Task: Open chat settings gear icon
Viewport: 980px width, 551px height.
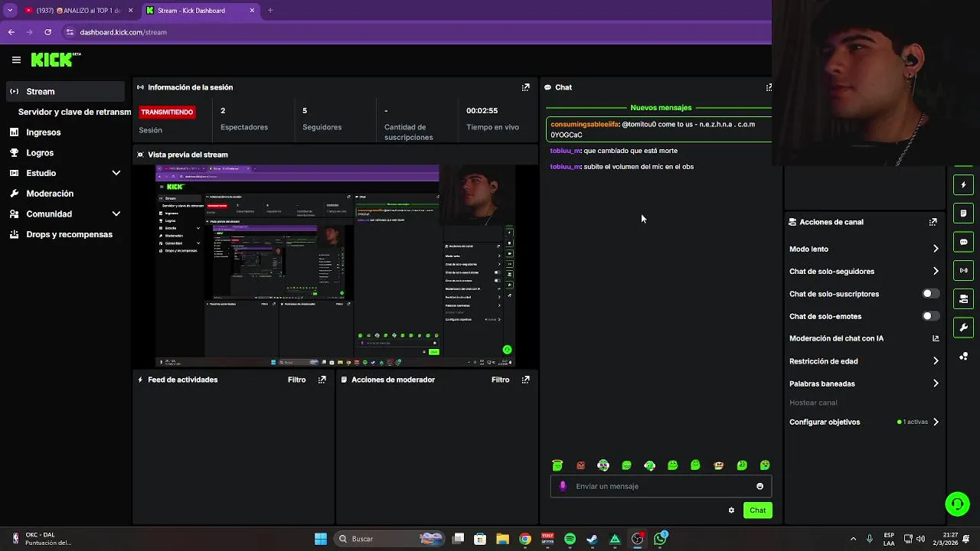Action: (731, 510)
